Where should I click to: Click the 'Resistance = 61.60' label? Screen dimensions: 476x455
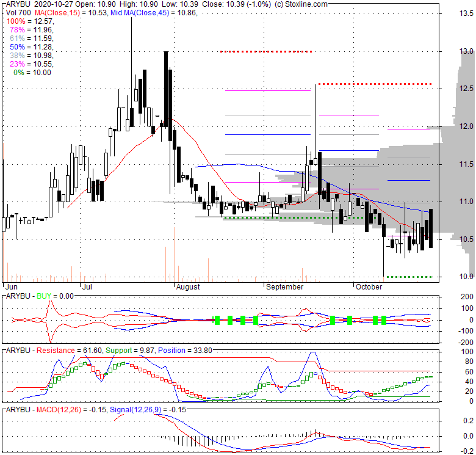click(x=69, y=351)
